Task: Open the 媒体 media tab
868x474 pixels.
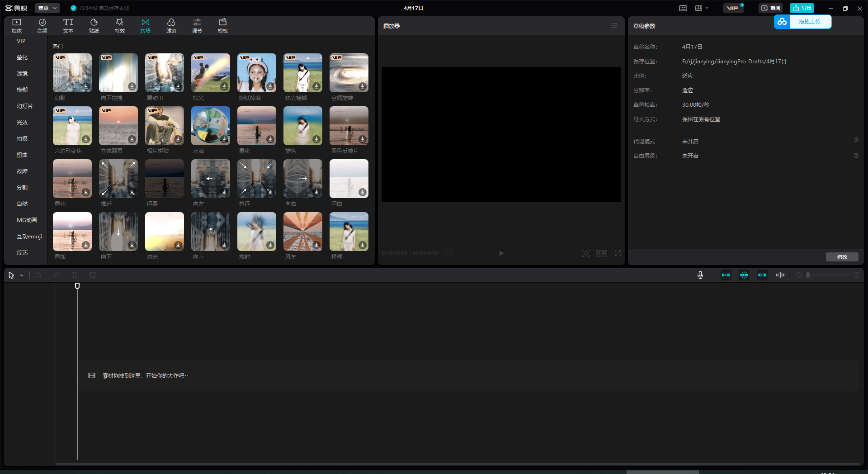Action: point(17,26)
